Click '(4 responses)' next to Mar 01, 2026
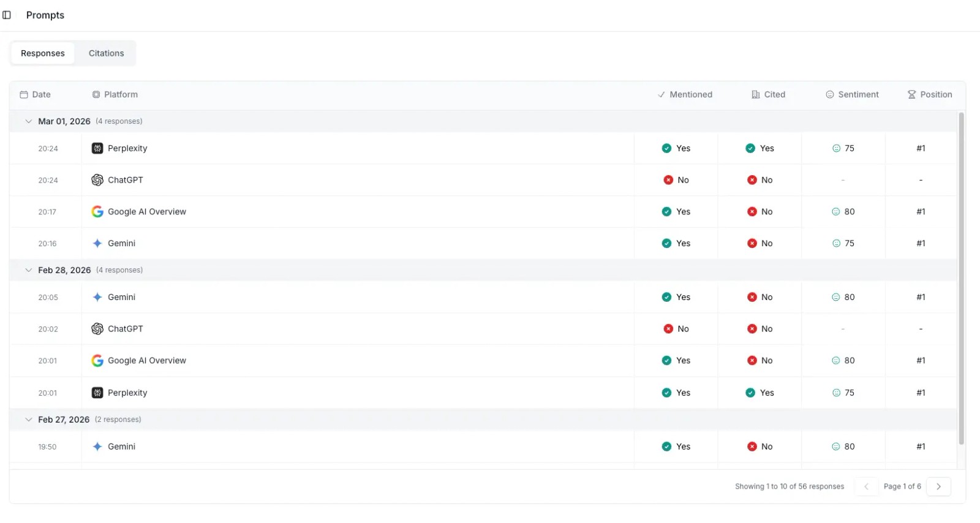The width and height of the screenshot is (980, 523). [x=119, y=121]
